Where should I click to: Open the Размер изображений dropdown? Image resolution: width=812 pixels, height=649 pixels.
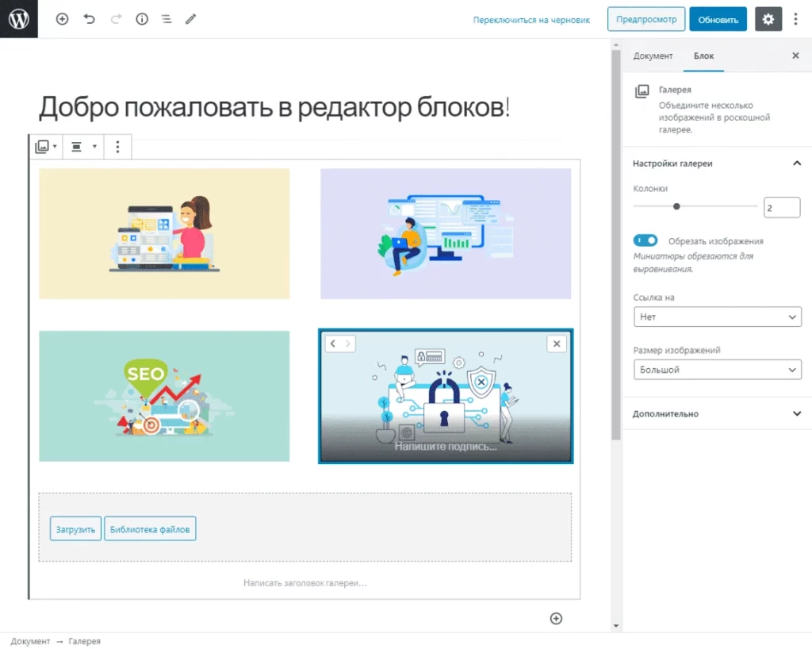pos(716,369)
